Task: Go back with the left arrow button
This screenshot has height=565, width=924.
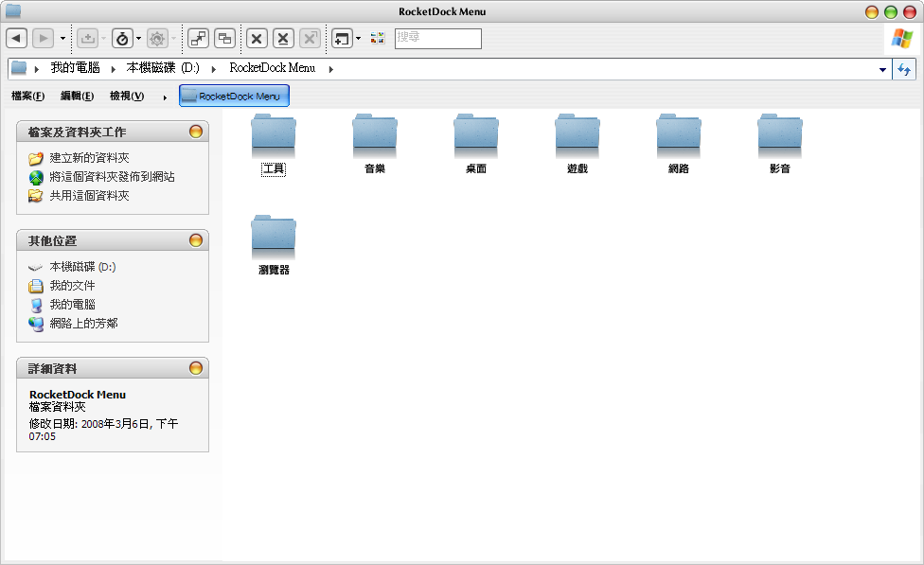Action: click(x=16, y=39)
